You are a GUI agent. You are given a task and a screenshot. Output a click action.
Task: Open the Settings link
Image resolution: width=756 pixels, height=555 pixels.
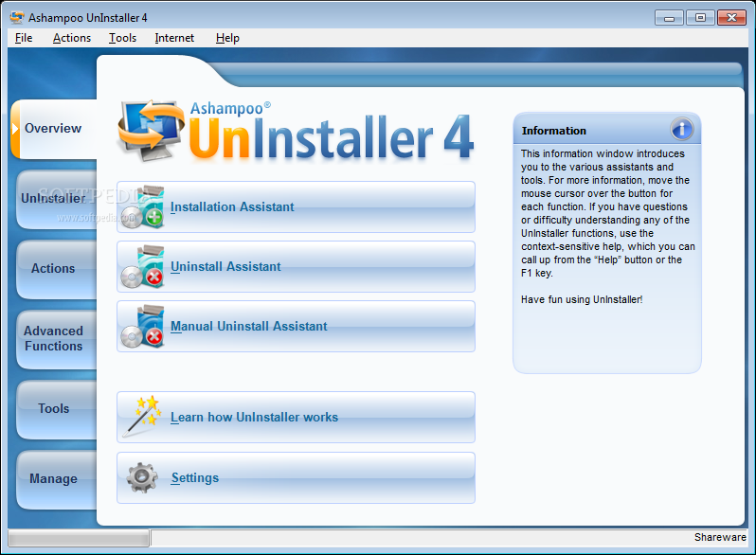point(296,478)
